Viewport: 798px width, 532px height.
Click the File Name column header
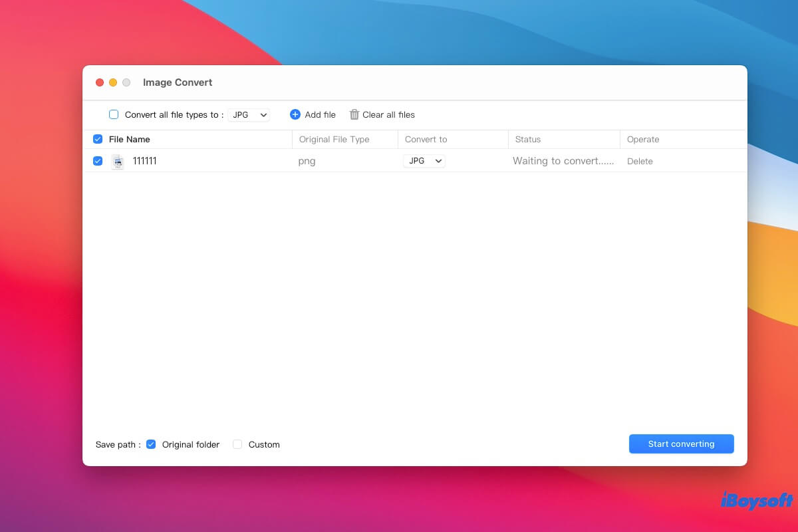[130, 140]
